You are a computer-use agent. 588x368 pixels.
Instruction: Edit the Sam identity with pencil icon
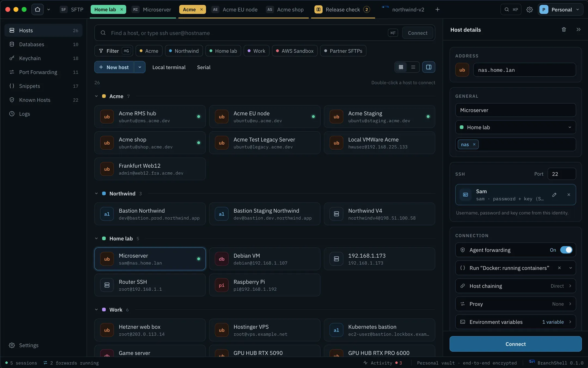coord(554,195)
